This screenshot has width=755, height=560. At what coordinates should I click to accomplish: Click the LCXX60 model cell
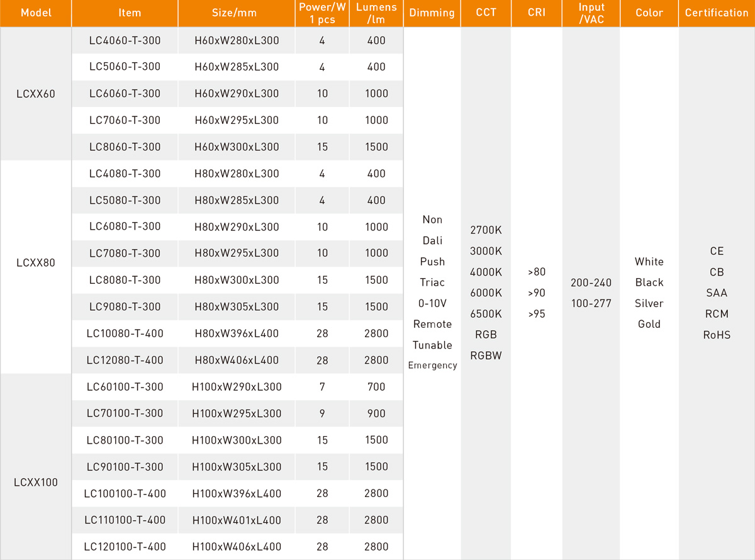[x=35, y=94]
